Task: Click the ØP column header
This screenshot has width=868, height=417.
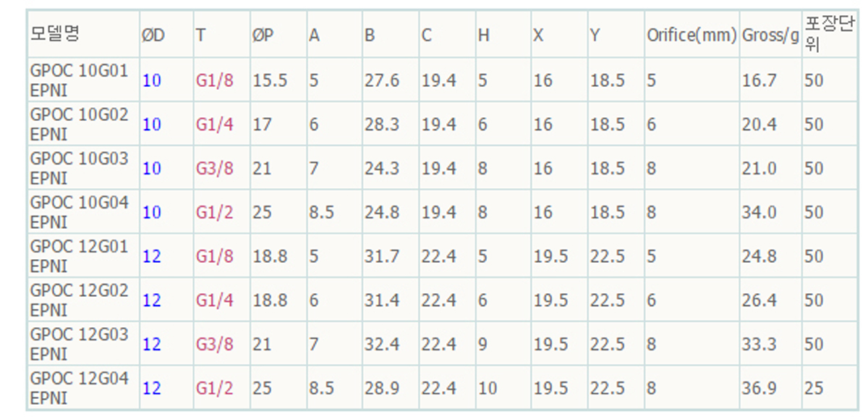Action: point(263,35)
